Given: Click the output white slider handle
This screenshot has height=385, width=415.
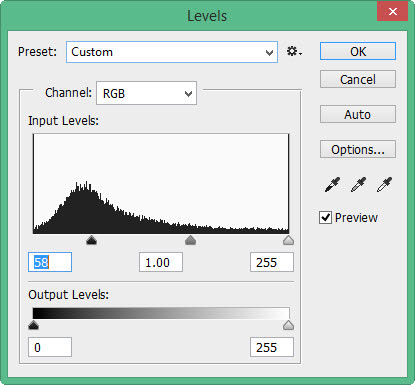Looking at the screenshot, I should point(288,325).
